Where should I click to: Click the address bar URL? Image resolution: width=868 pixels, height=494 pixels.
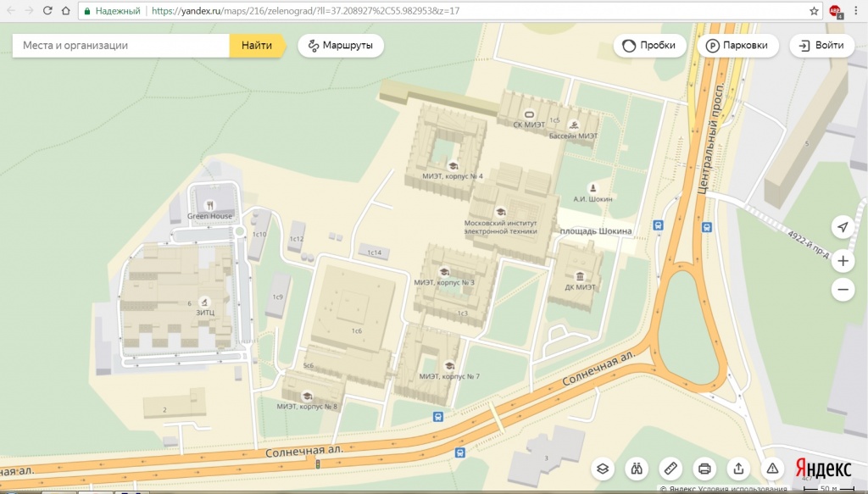305,10
